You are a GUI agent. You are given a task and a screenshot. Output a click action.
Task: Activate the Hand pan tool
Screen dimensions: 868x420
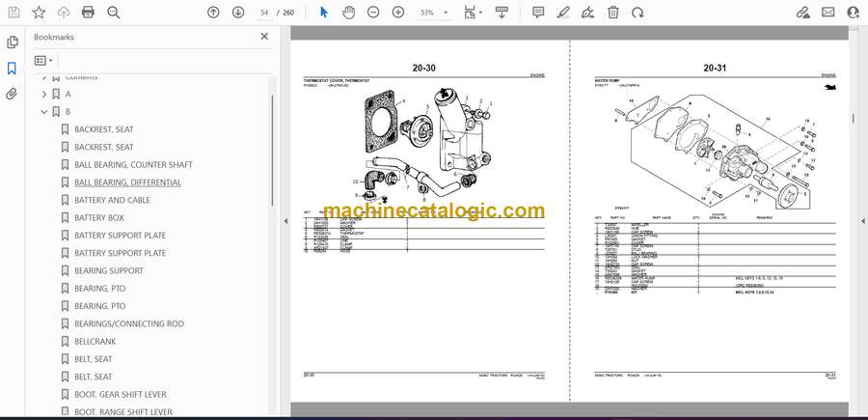click(348, 13)
